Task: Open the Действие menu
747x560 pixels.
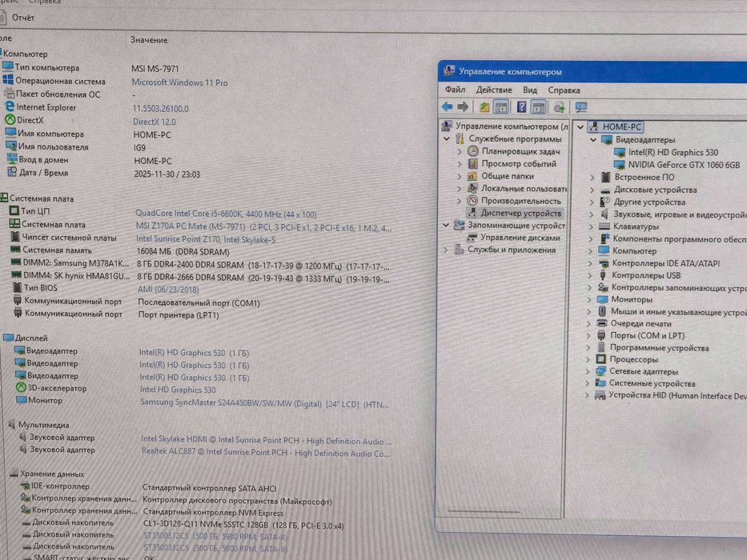Action: tap(493, 90)
